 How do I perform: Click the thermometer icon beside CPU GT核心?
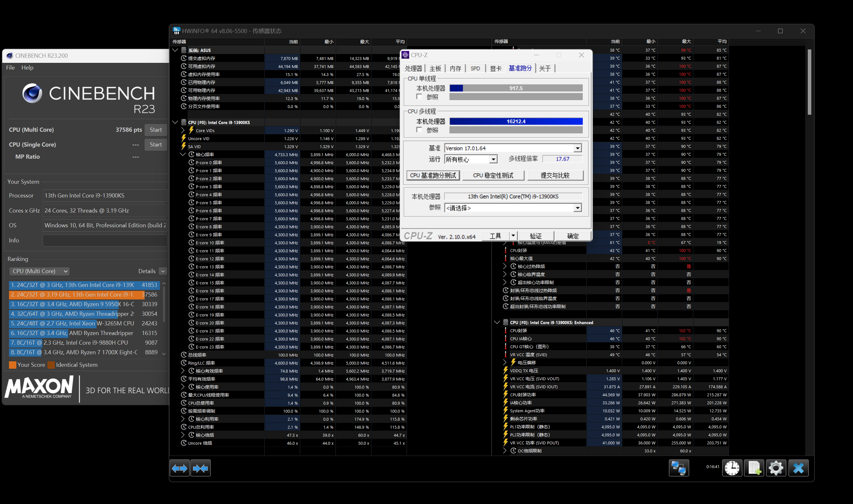click(506, 347)
